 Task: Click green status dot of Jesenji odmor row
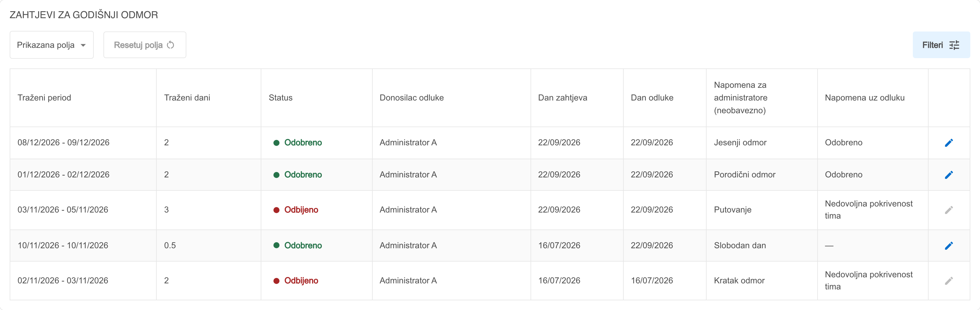[x=276, y=143]
